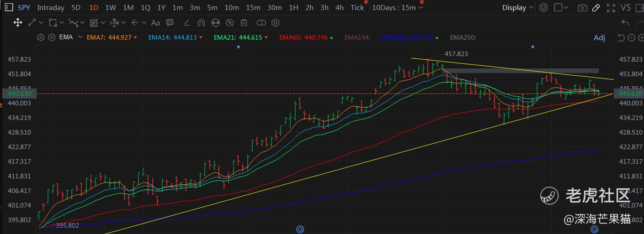The height and width of the screenshot is (234, 644).
Task: Add a comment bubble note
Action: coord(170,22)
